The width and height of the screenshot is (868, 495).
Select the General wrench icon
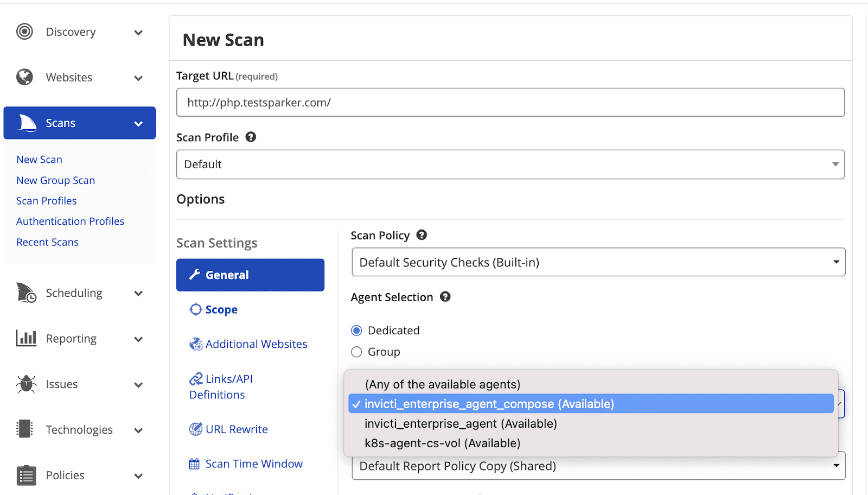coord(195,275)
